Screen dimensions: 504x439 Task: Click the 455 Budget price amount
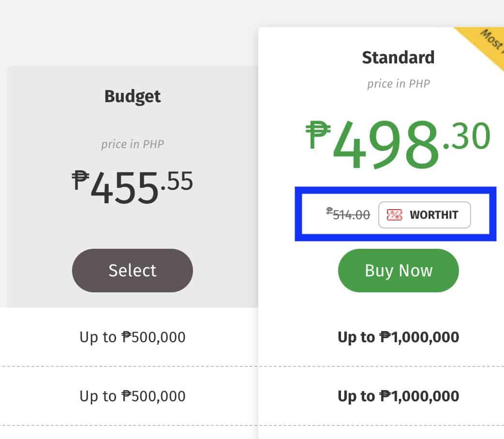(x=124, y=188)
